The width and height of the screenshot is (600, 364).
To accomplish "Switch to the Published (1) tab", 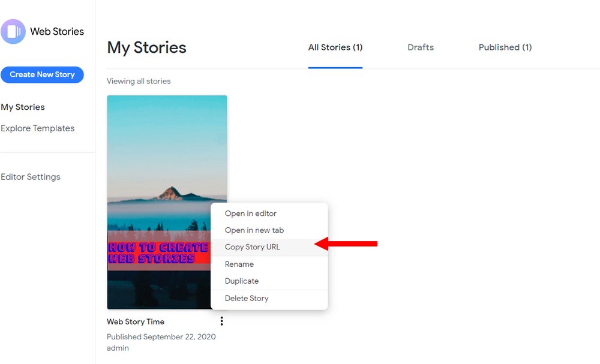I will [x=505, y=47].
